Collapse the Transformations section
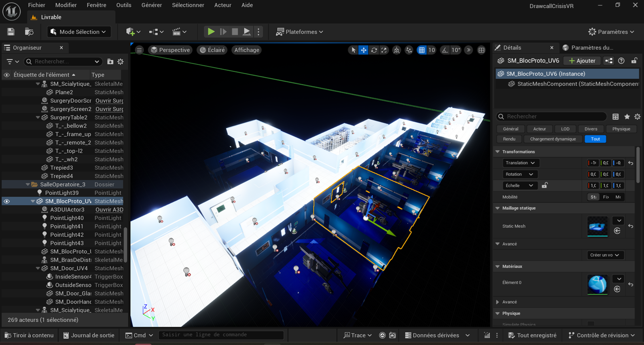 click(498, 152)
